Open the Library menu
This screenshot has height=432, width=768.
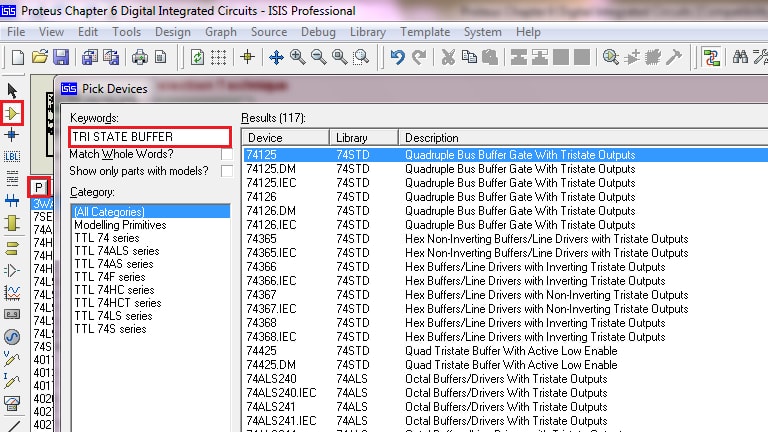[368, 32]
